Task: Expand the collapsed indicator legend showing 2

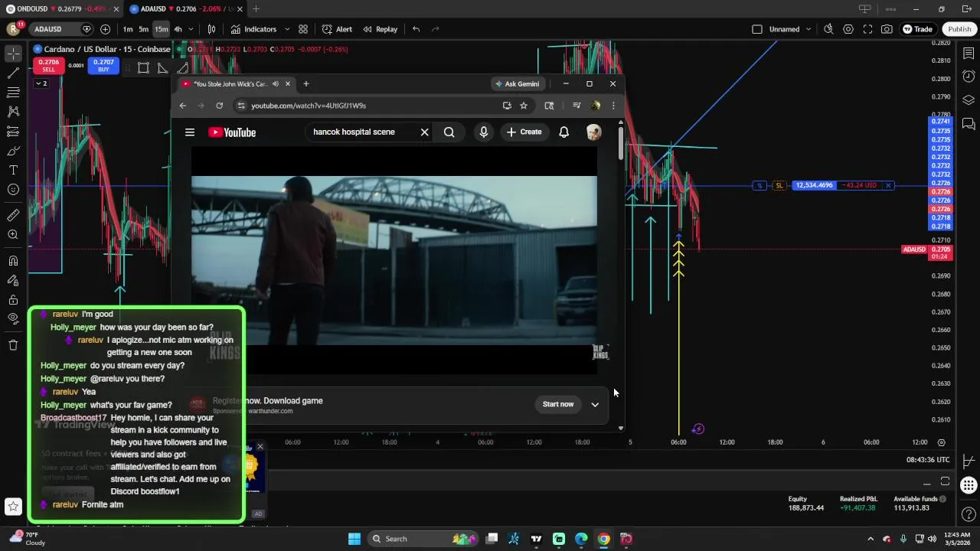Action: 41,83
